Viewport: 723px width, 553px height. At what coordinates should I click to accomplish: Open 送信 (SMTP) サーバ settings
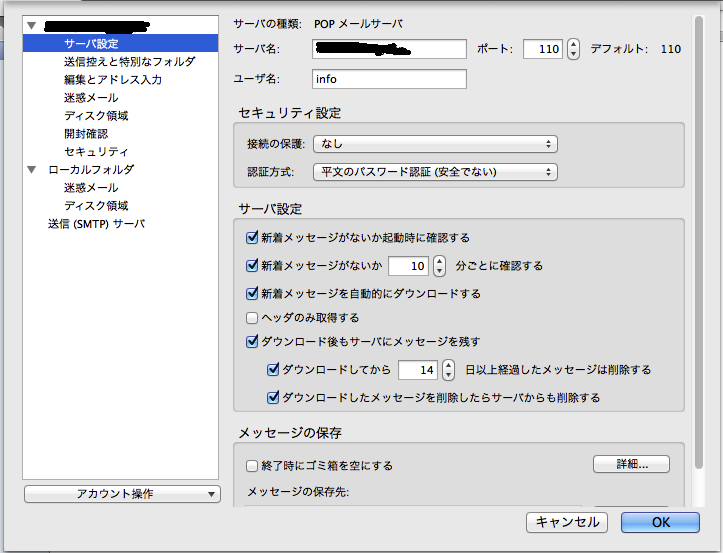click(96, 224)
